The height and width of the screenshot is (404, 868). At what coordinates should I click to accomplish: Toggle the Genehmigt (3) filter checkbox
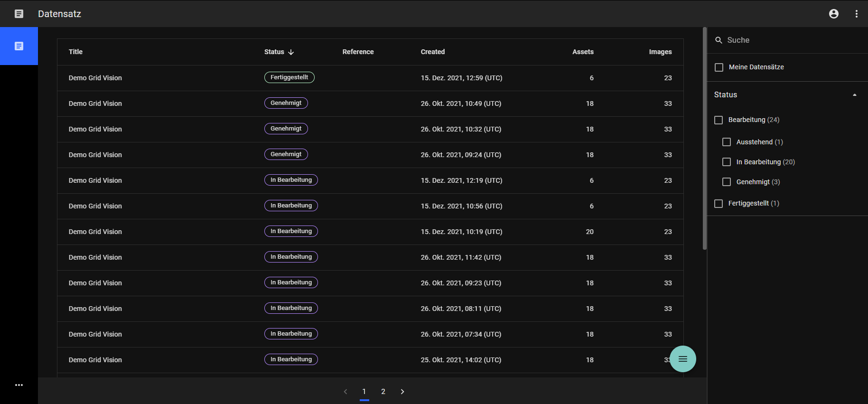point(726,182)
